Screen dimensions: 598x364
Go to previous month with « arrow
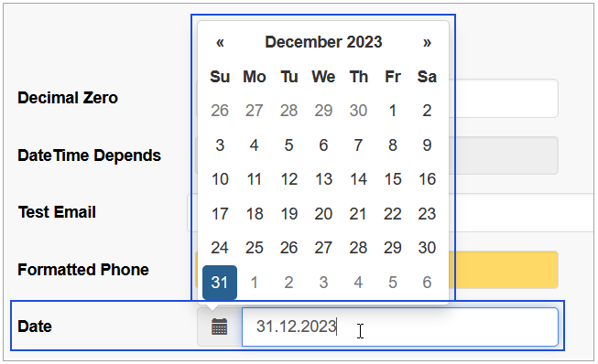[x=220, y=42]
